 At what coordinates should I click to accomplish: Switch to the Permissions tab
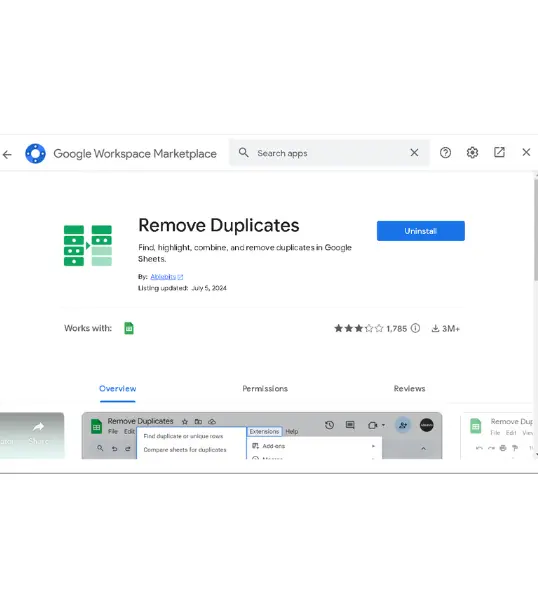(265, 389)
